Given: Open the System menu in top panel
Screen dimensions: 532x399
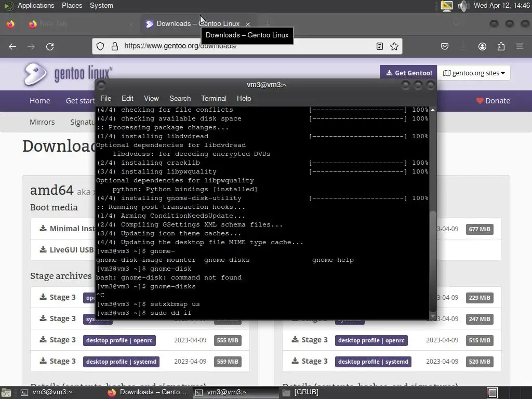Looking at the screenshot, I should click(x=101, y=5).
